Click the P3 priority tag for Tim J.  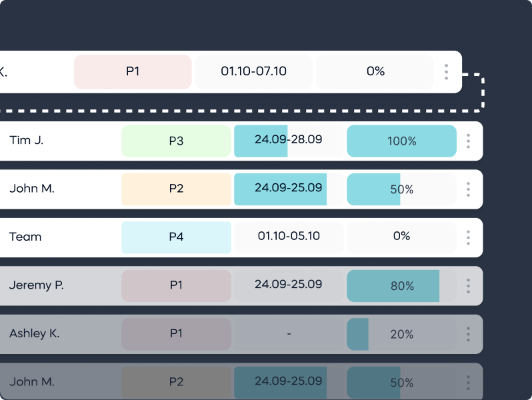tap(176, 141)
